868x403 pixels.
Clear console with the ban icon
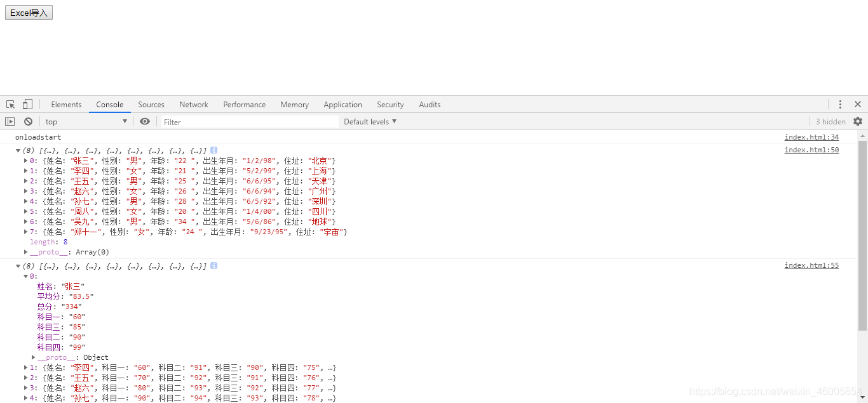tap(28, 121)
